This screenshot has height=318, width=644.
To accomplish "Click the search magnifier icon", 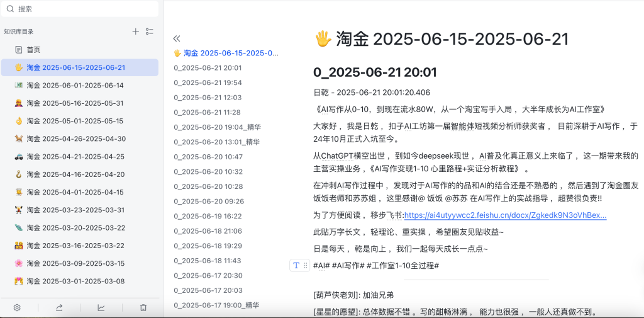I will (10, 9).
